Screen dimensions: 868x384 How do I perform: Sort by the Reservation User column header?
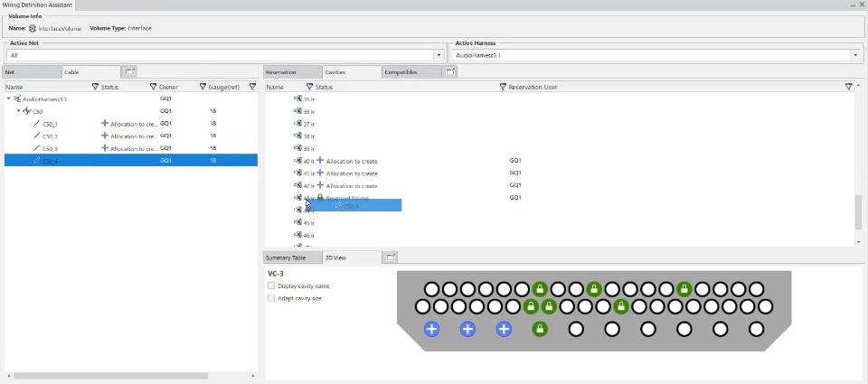pyautogui.click(x=533, y=87)
